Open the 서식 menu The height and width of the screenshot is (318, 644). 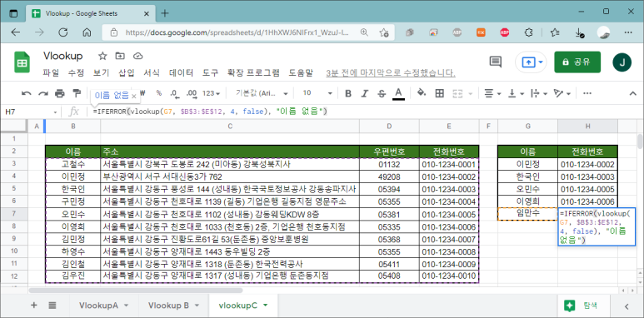[152, 73]
